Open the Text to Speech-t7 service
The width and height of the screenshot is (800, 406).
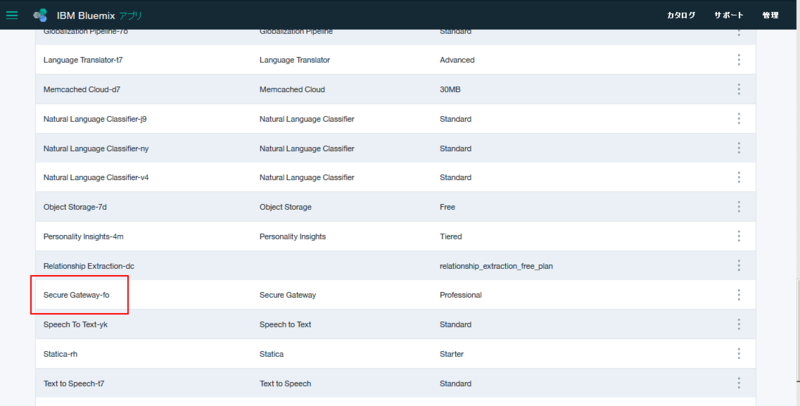[x=73, y=384]
